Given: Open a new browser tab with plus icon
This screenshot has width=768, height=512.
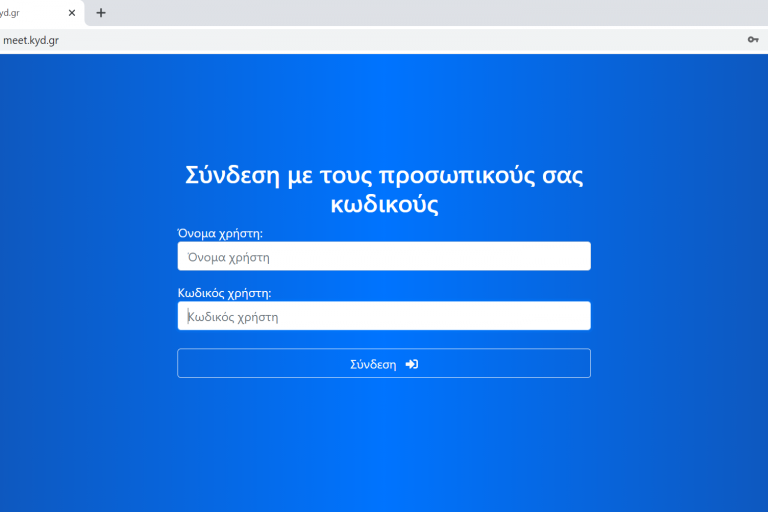Looking at the screenshot, I should (x=101, y=13).
